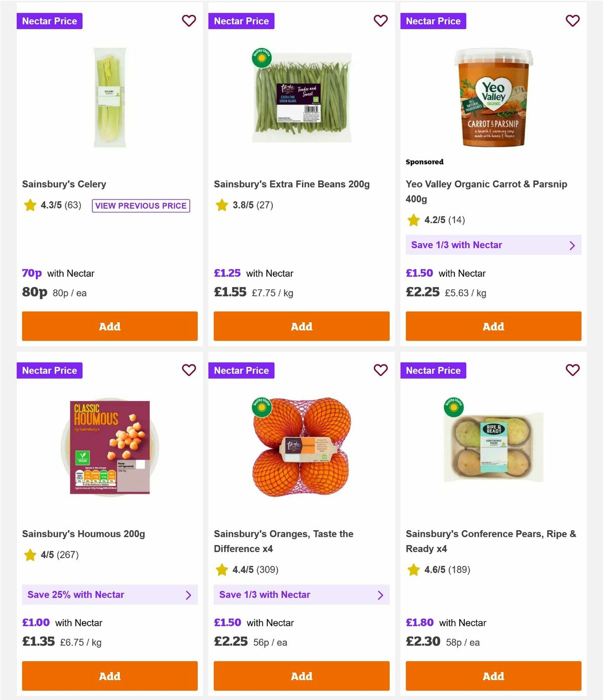Favourite the Taste the Difference Oranges
603x700 pixels.
(x=381, y=370)
